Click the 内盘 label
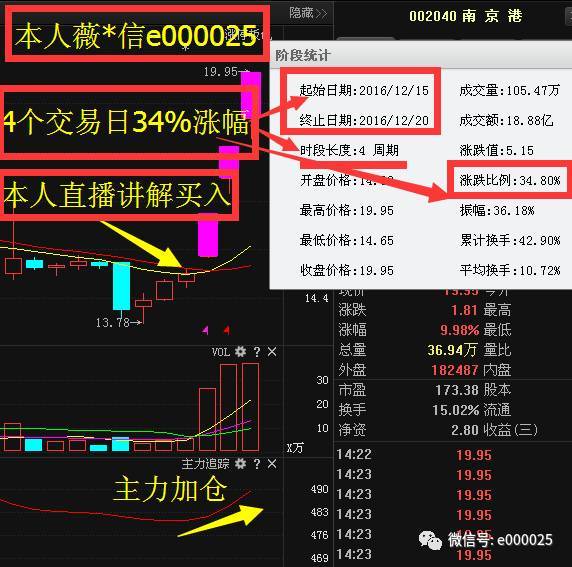 pos(497,370)
